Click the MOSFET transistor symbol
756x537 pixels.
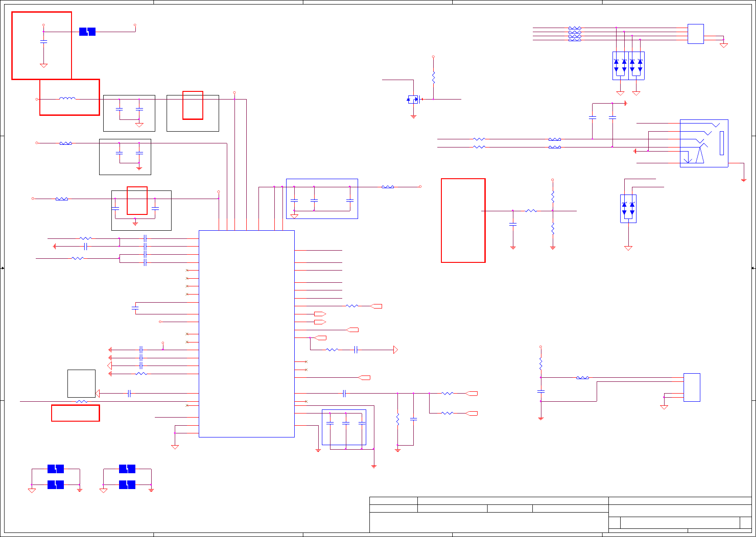coord(413,100)
